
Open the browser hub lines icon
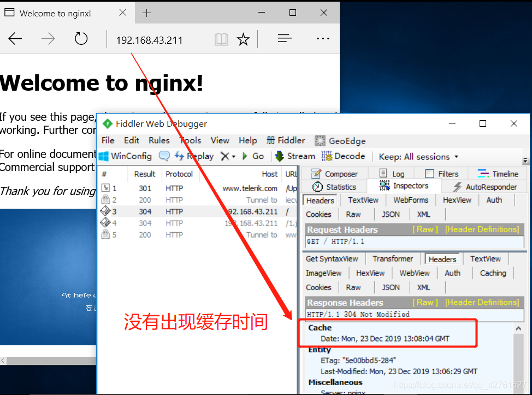coord(285,38)
